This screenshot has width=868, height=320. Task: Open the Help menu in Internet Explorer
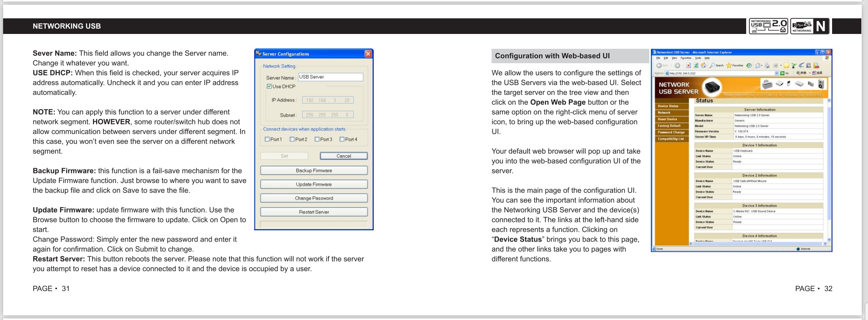click(707, 58)
